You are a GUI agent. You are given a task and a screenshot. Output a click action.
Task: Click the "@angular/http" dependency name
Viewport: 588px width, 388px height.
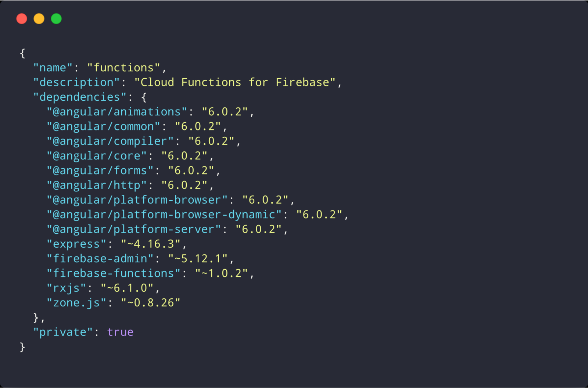pos(97,186)
